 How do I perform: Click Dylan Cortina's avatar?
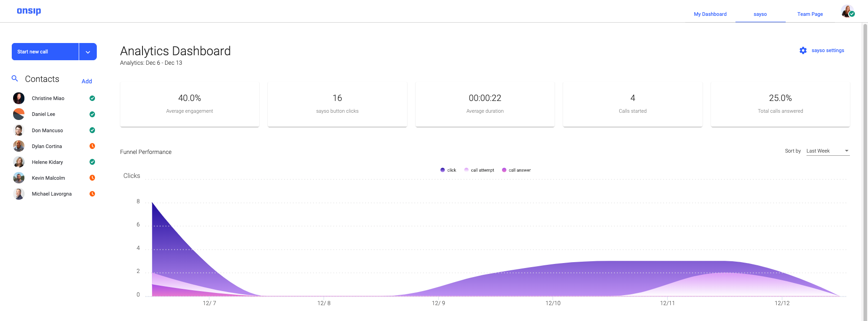(x=19, y=146)
